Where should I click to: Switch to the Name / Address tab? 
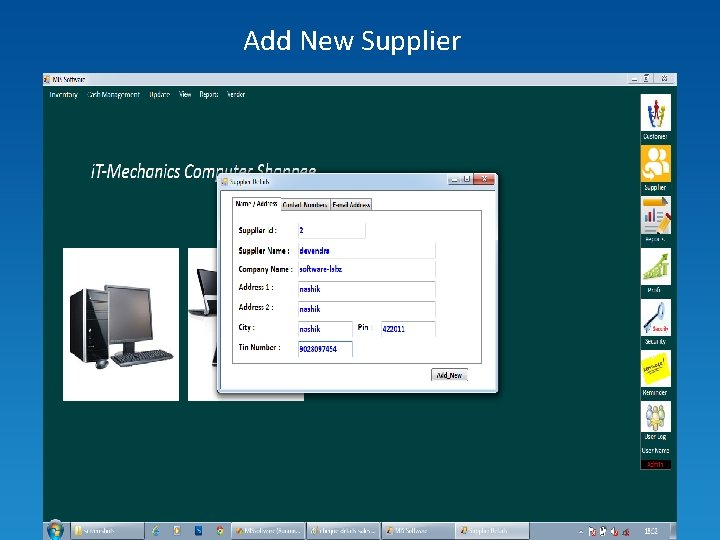pos(256,203)
